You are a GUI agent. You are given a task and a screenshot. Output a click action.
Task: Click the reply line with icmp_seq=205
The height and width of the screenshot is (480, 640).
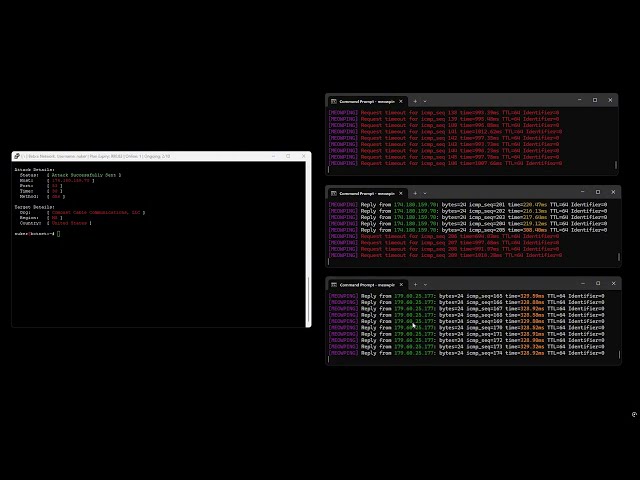(x=468, y=230)
